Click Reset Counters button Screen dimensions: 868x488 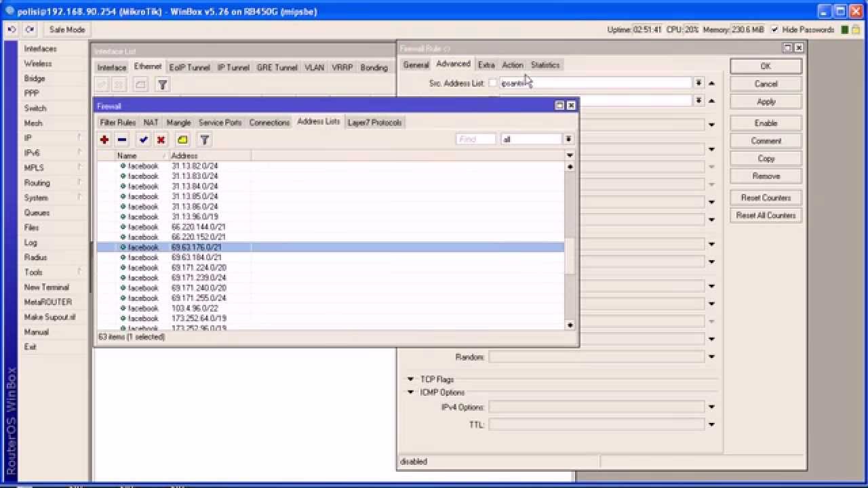click(x=766, y=198)
